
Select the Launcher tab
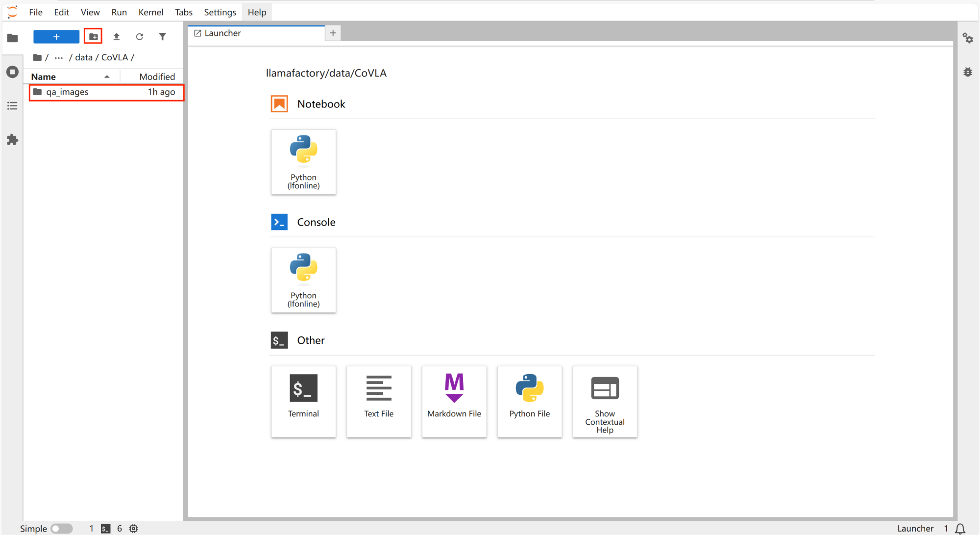223,33
